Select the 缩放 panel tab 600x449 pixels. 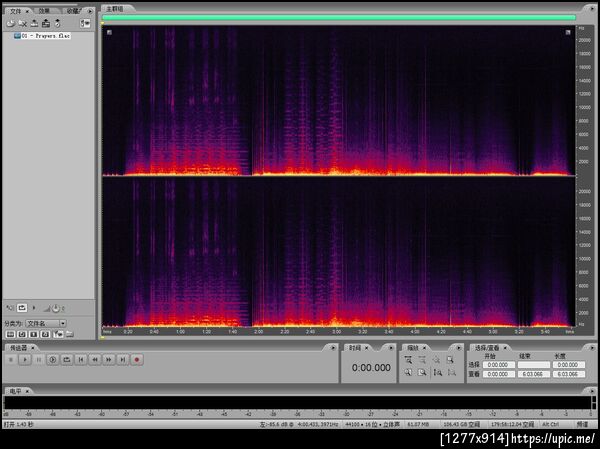[x=413, y=348]
